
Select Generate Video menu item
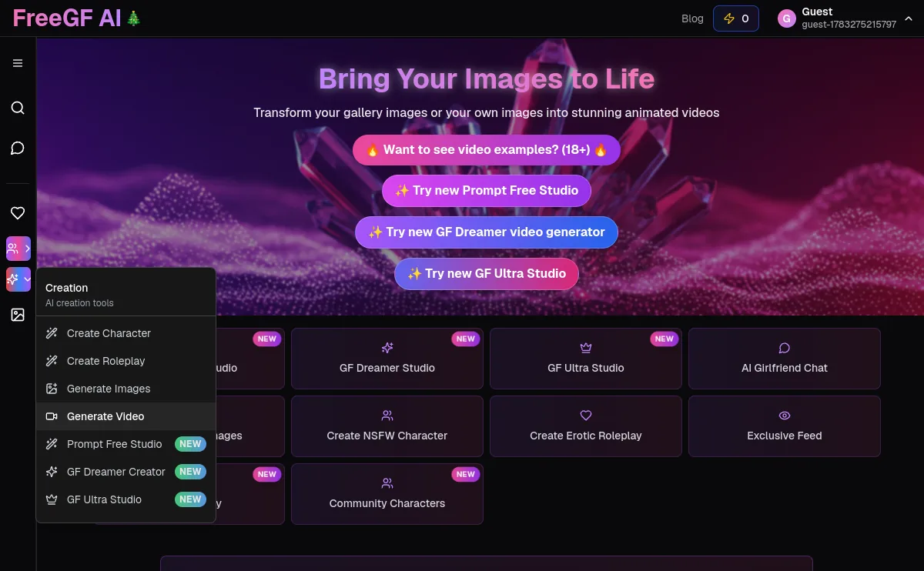coord(126,416)
